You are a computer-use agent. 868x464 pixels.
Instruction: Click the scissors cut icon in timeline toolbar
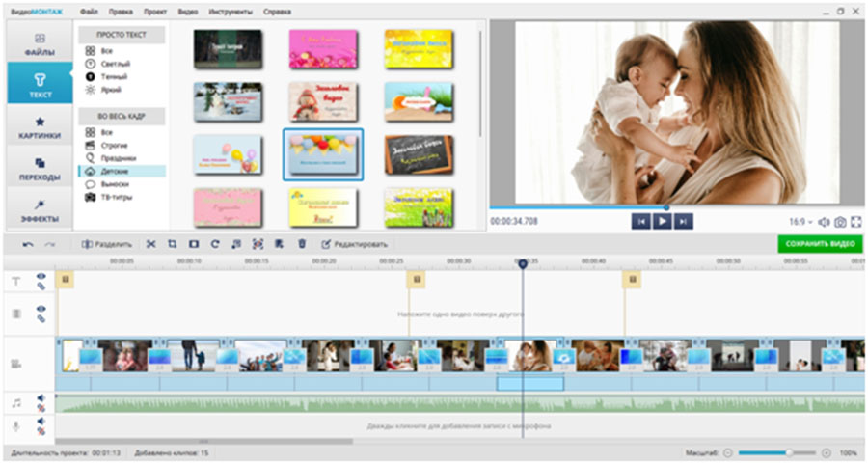click(150, 244)
